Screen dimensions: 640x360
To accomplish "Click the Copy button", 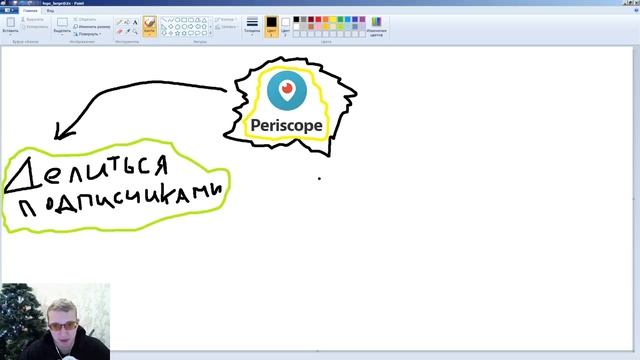I will [x=35, y=27].
